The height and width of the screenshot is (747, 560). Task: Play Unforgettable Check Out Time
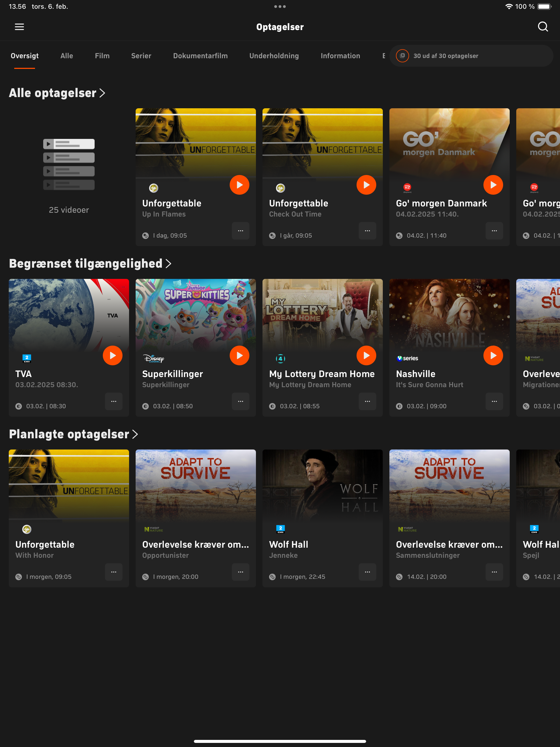366,185
